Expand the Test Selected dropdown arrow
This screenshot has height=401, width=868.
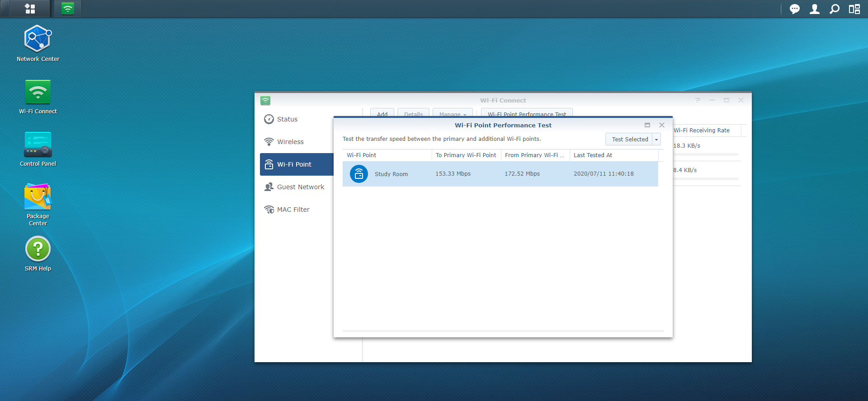pyautogui.click(x=656, y=140)
